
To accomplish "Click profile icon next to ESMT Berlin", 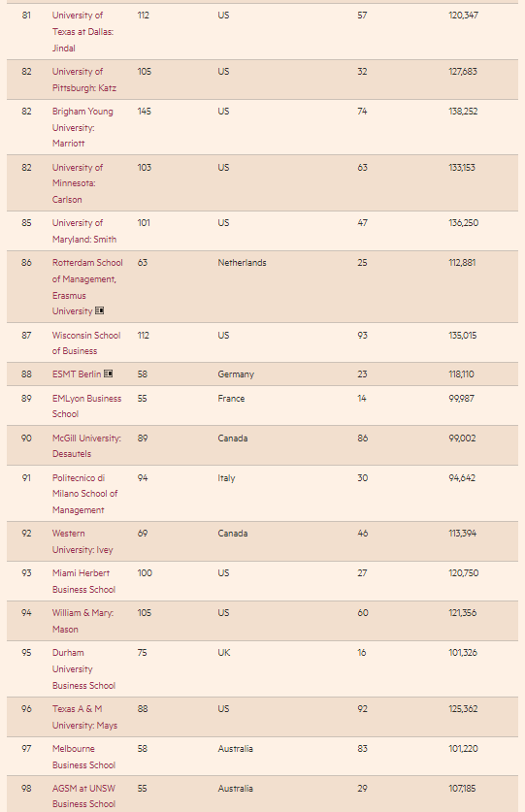I will (x=108, y=374).
